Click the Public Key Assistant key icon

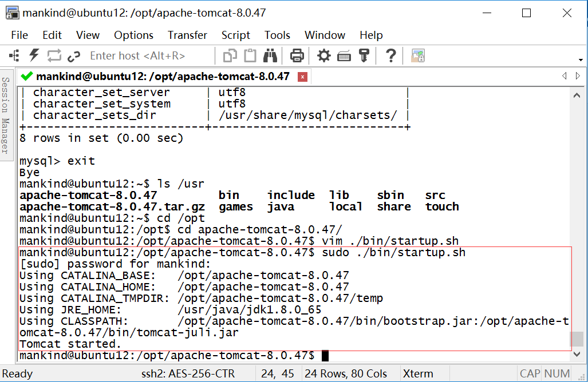(364, 56)
